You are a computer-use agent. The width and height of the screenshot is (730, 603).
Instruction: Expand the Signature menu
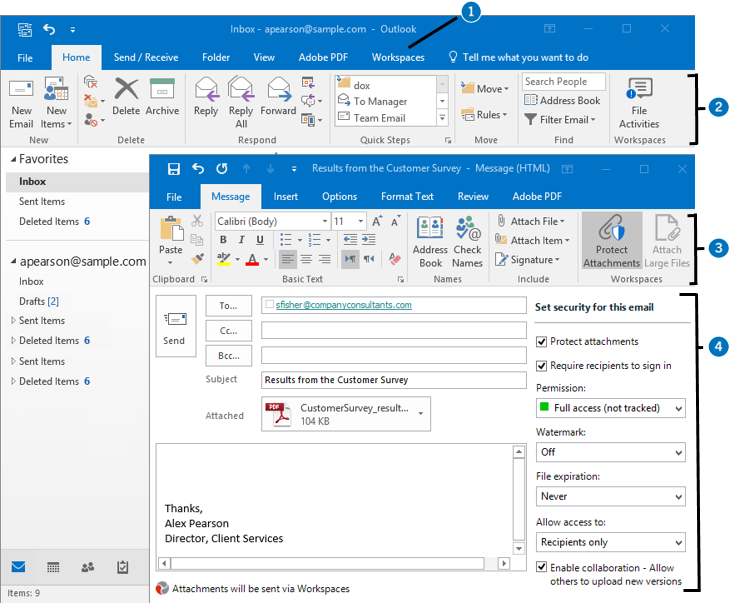click(x=527, y=259)
